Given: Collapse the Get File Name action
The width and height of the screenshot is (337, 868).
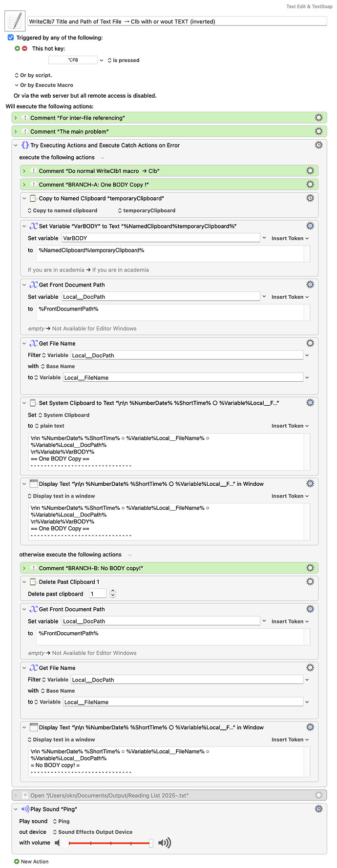Looking at the screenshot, I should coord(24,343).
